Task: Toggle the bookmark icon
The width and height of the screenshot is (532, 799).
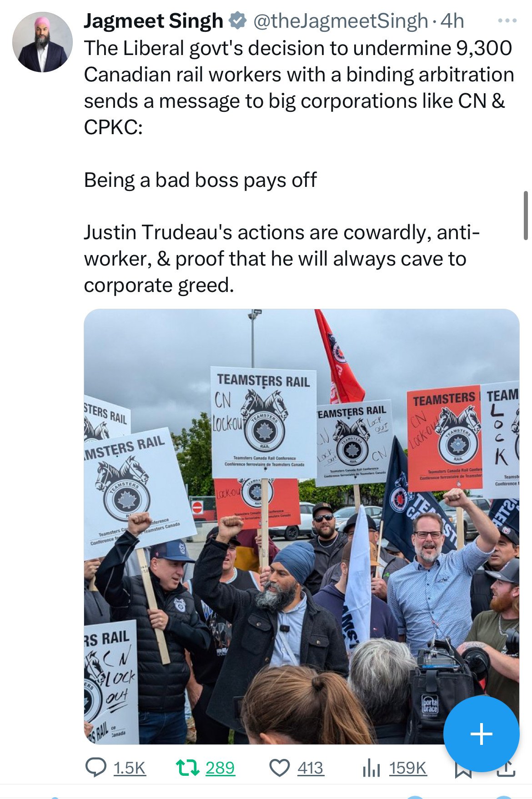Action: tap(463, 770)
